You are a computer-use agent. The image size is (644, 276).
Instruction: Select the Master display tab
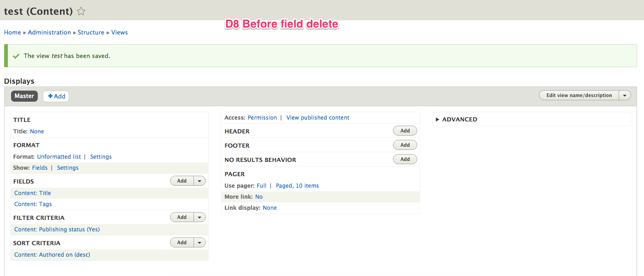(24, 96)
